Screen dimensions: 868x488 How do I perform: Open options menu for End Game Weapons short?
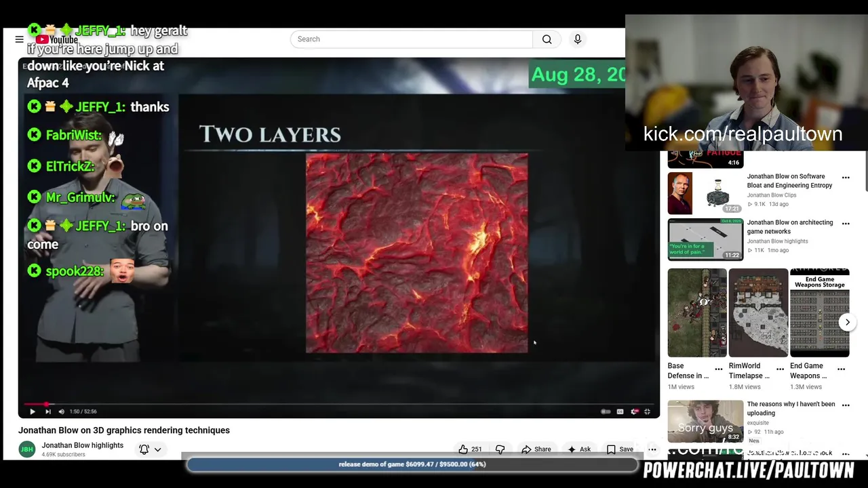click(841, 369)
